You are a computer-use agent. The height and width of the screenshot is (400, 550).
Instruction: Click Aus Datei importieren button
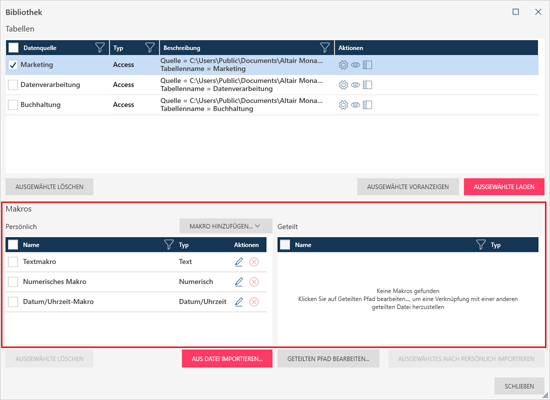point(227,359)
